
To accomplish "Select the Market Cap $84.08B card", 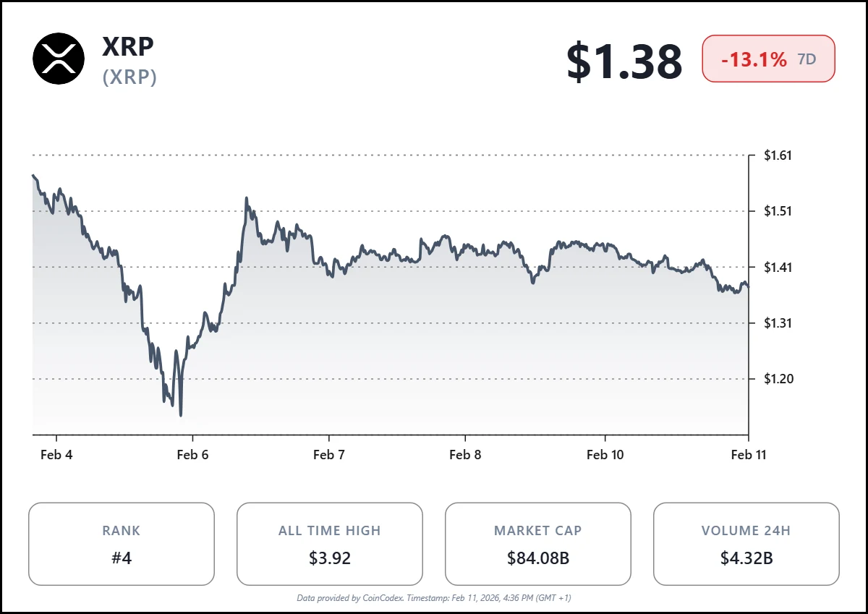I will point(537,544).
